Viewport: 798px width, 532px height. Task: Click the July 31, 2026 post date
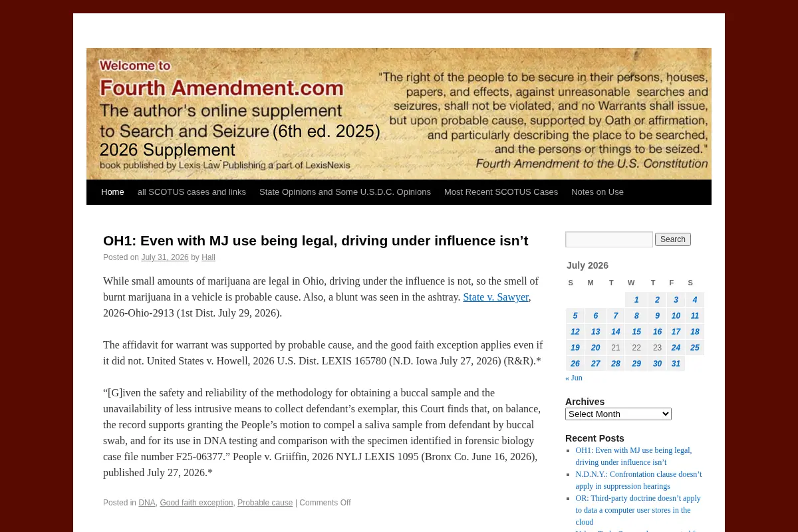165,257
